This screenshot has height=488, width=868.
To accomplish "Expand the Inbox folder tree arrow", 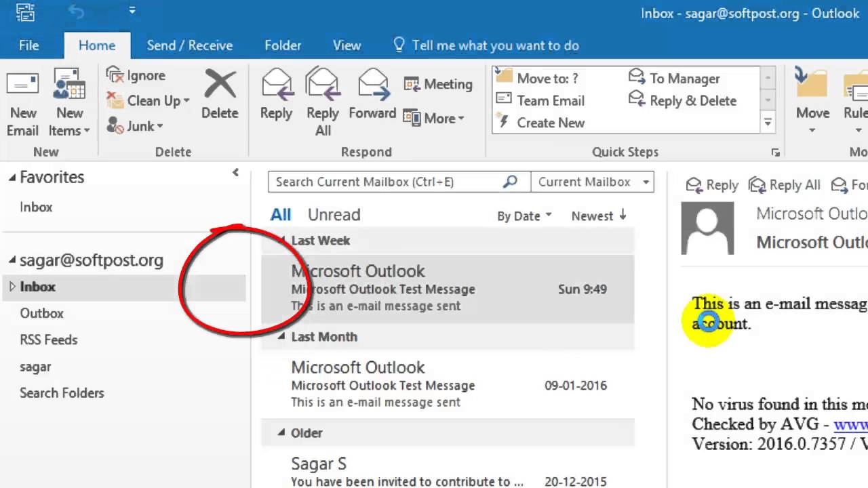I will pyautogui.click(x=12, y=287).
